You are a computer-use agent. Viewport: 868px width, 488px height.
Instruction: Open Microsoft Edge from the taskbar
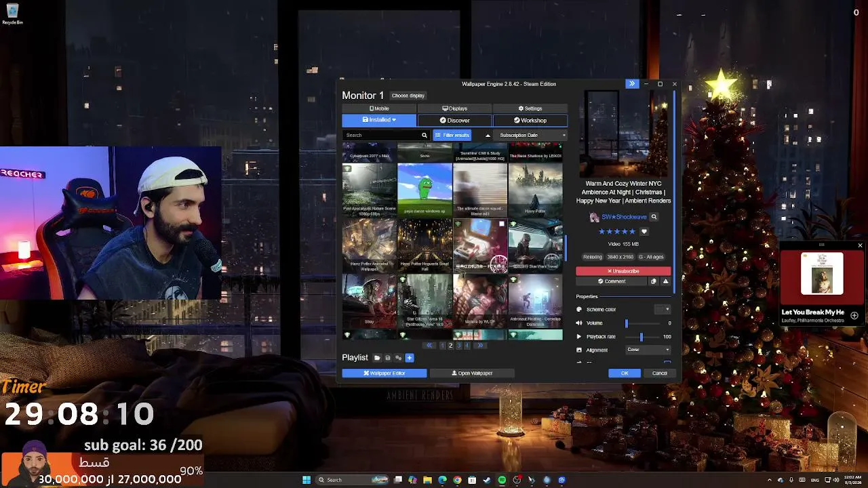[x=442, y=480]
